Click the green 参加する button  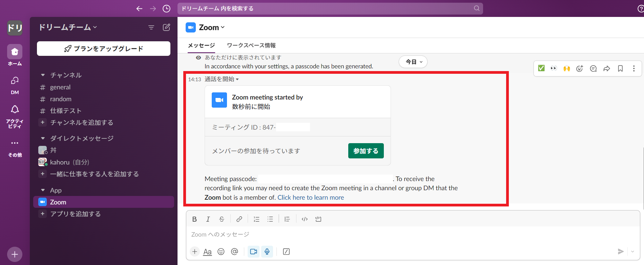coord(366,151)
